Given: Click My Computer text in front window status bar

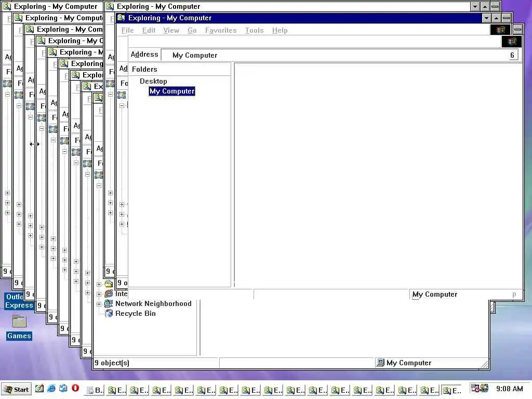Looking at the screenshot, I should tap(435, 295).
